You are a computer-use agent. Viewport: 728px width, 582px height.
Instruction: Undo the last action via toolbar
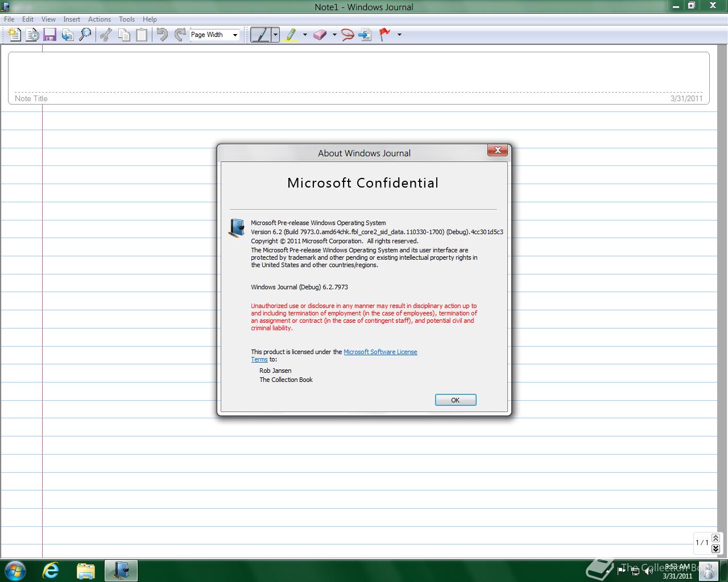point(162,35)
